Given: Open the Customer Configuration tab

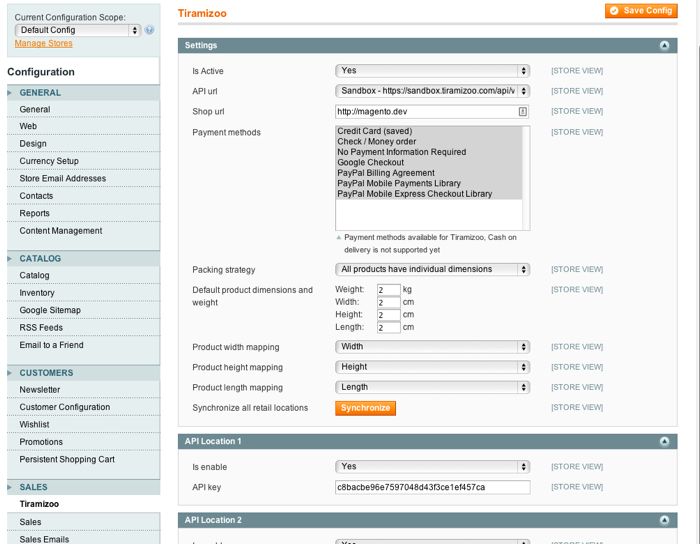Looking at the screenshot, I should pyautogui.click(x=83, y=407).
